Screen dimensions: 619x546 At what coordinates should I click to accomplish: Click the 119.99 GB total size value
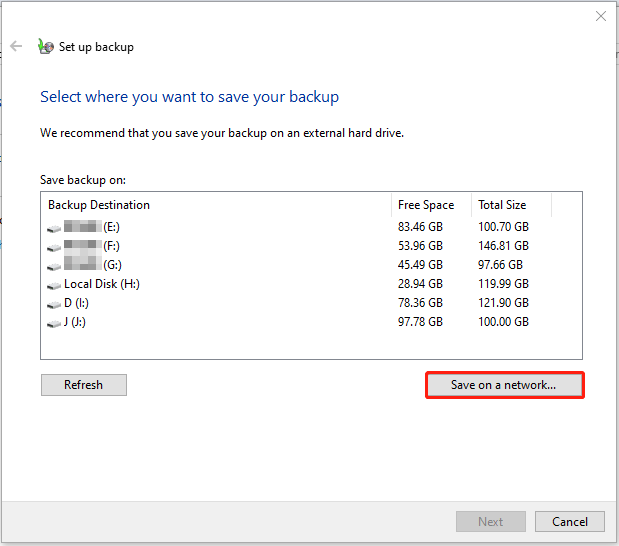click(x=503, y=283)
